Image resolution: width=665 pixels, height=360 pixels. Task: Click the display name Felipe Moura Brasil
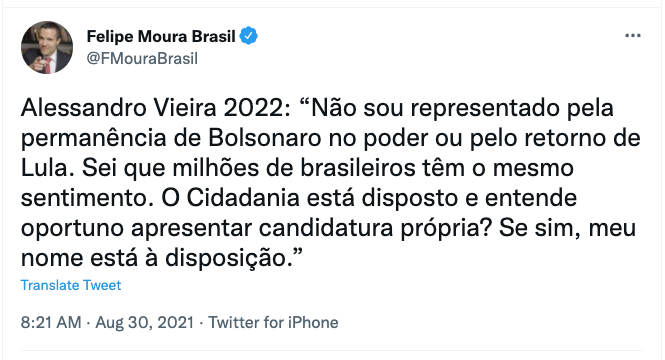point(161,36)
